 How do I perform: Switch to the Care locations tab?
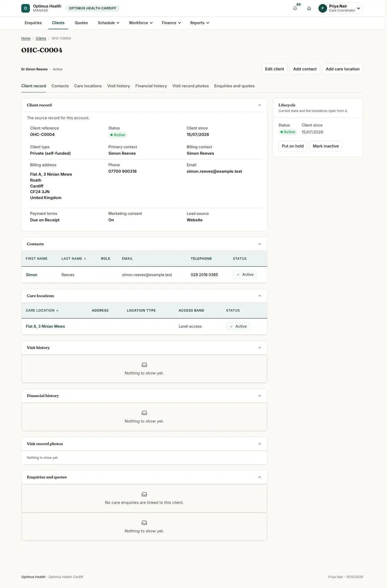[88, 86]
